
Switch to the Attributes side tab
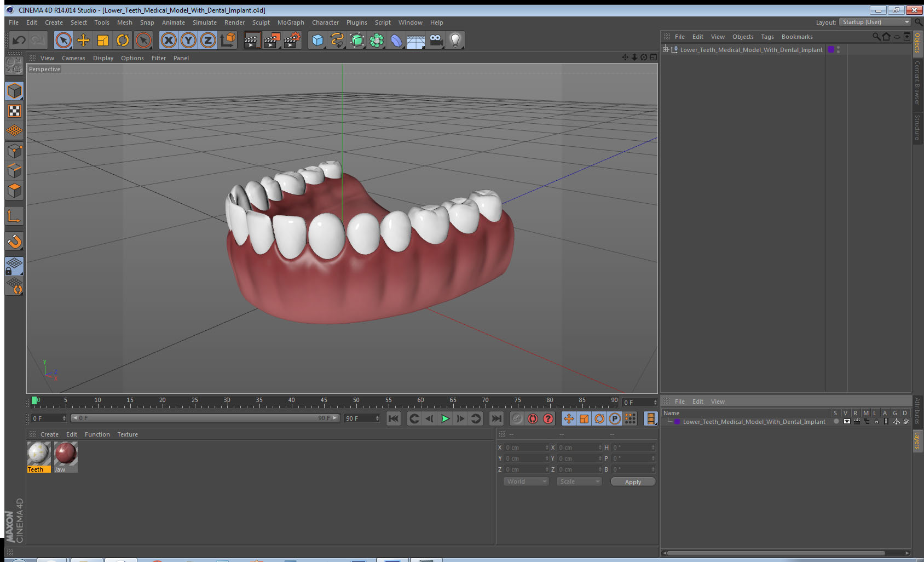coord(917,411)
